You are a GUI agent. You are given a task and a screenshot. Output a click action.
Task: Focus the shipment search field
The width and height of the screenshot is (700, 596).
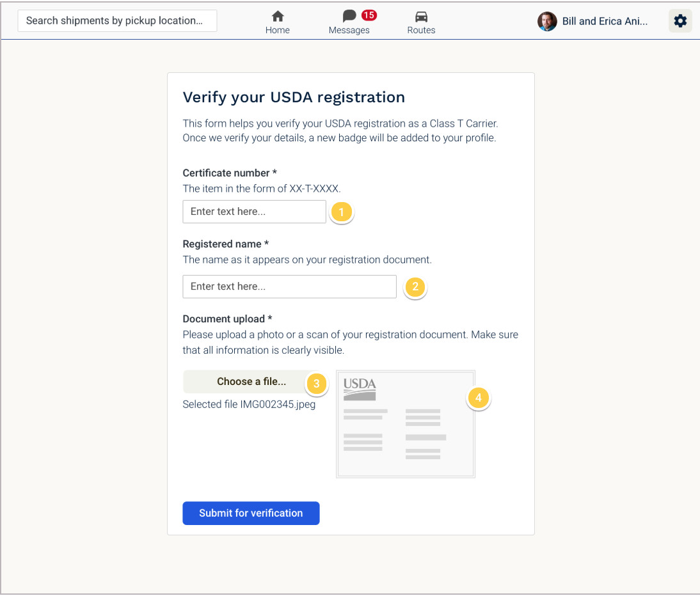pos(117,20)
